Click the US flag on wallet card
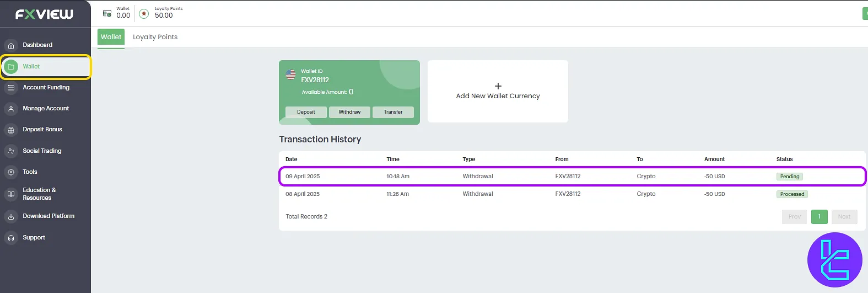This screenshot has width=868, height=293. coord(290,74)
